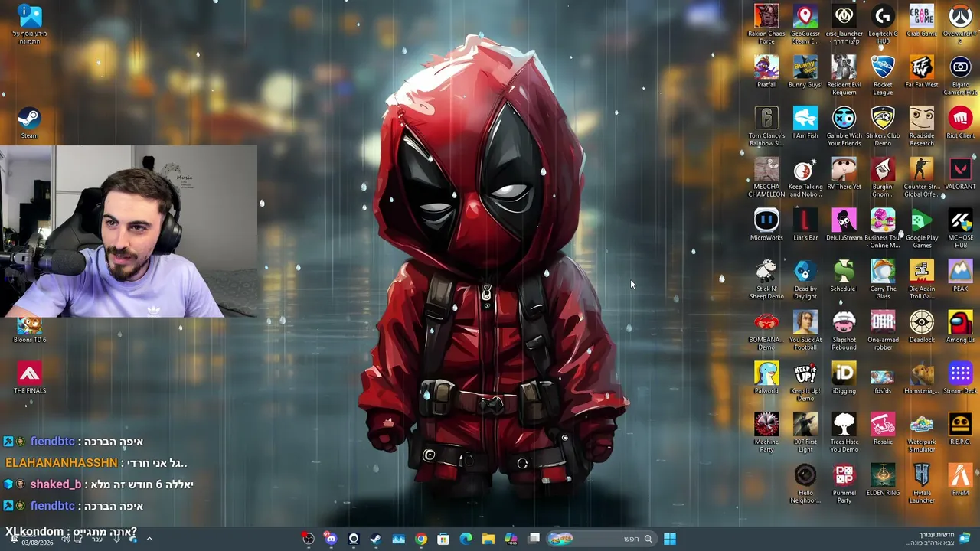Select the Slapshot Rebound icon
Viewport: 980px width, 551px height.
844,331
